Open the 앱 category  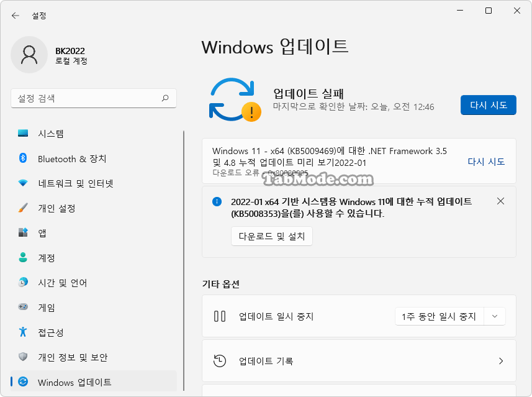(94, 232)
